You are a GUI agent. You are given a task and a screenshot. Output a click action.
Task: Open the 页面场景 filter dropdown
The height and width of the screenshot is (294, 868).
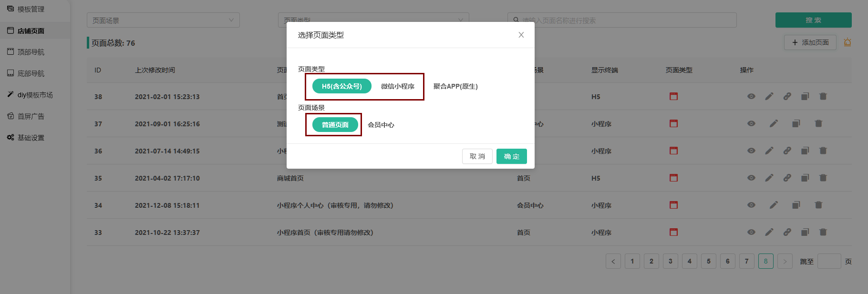tap(163, 20)
